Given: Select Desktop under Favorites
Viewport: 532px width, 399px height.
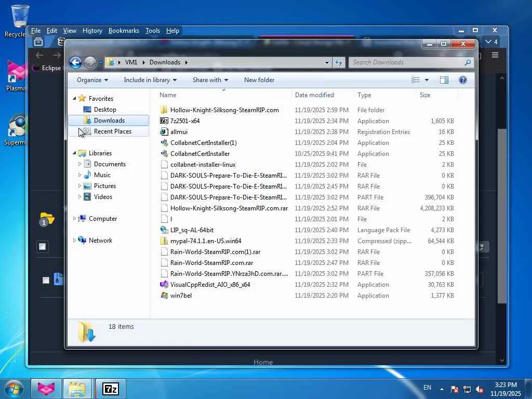Looking at the screenshot, I should (x=105, y=110).
